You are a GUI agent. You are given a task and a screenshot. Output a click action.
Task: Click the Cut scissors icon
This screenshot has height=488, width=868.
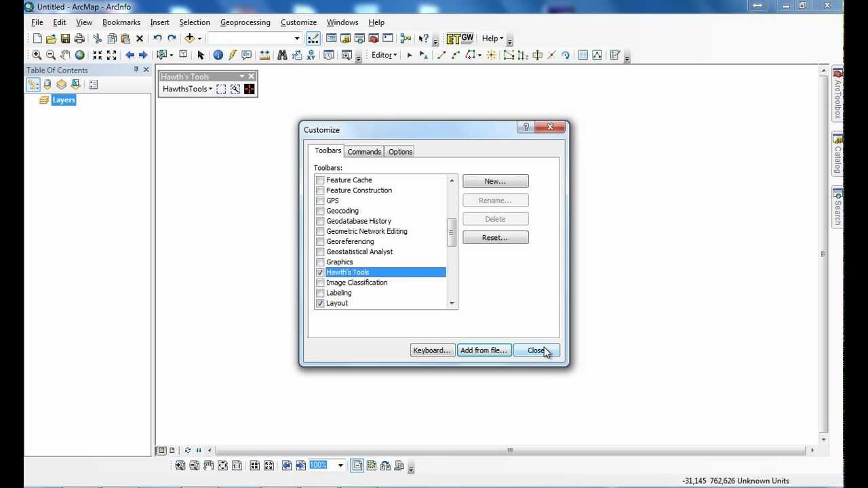click(x=97, y=39)
